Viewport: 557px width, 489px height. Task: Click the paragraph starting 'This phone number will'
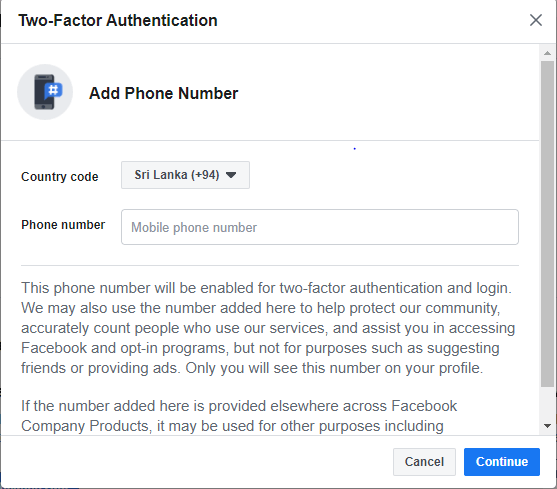click(268, 328)
